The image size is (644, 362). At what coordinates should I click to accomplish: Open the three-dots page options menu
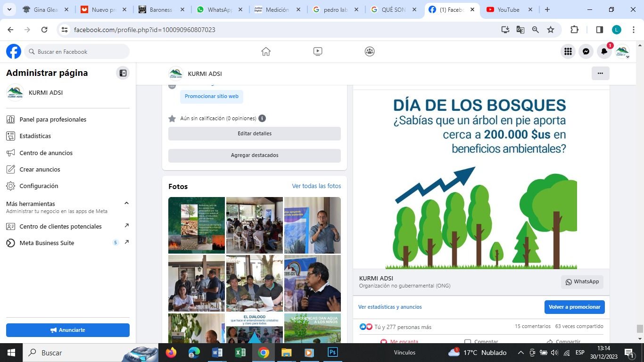tap(600, 73)
